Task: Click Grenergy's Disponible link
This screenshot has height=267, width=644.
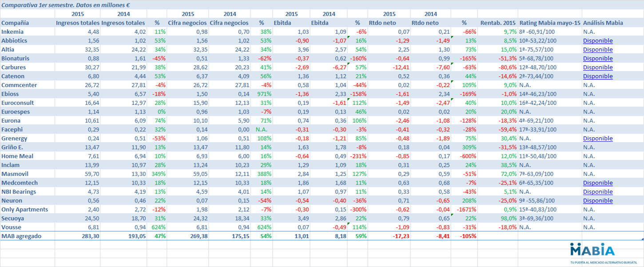Action: 598,138
